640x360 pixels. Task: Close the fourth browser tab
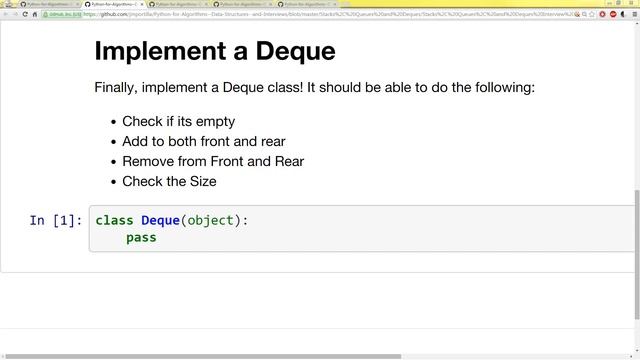point(270,4)
